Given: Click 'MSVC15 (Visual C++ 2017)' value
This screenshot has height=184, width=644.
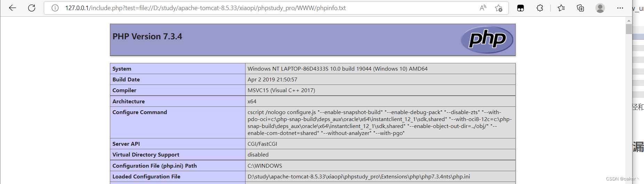Looking at the screenshot, I should [281, 90].
